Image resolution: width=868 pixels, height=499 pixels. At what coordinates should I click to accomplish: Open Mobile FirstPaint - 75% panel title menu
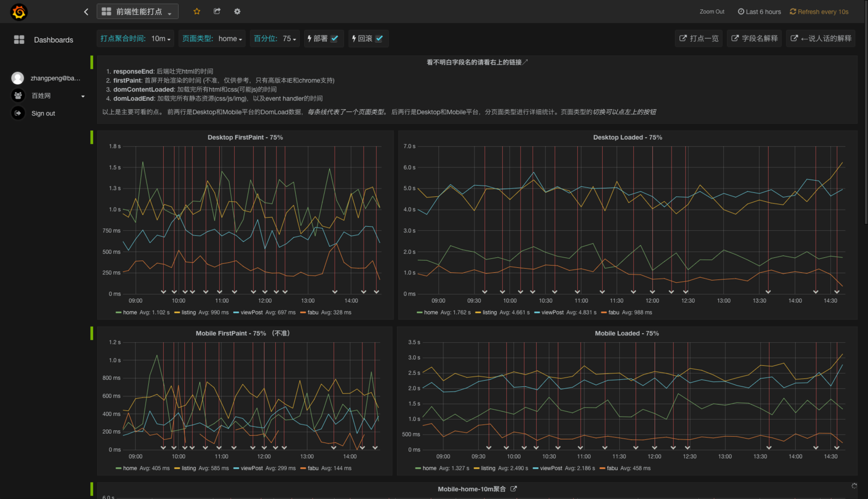tap(243, 333)
